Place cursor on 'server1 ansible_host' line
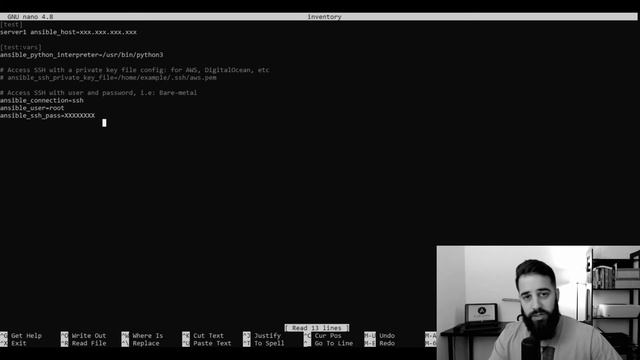 (68, 32)
